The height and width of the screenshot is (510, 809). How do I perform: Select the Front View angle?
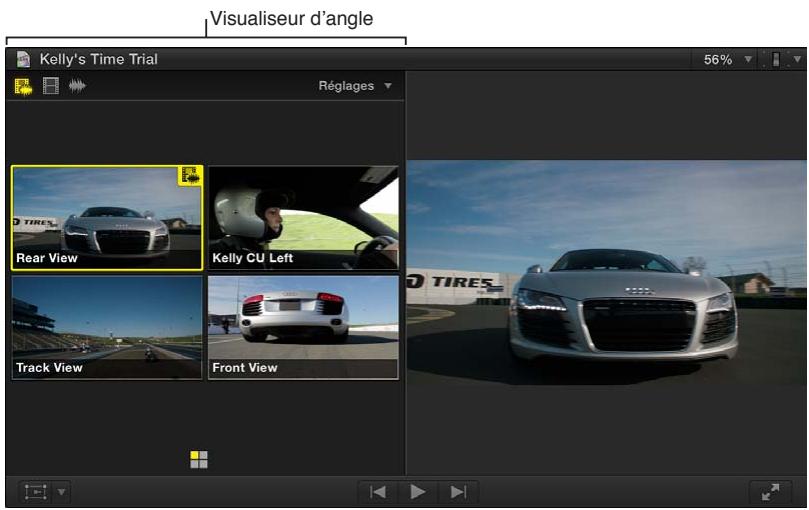point(303,328)
